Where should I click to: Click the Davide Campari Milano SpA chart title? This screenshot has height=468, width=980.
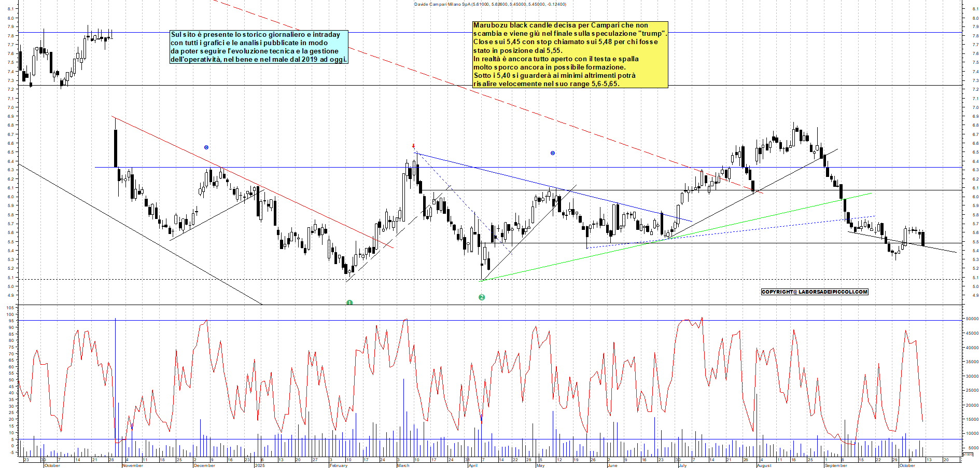tap(489, 4)
